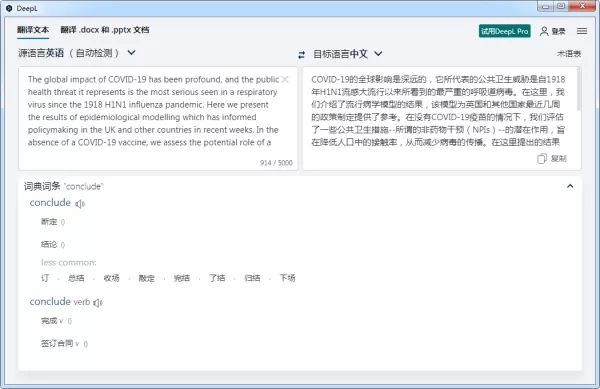
Task: Click the 登录 login text
Action: (x=558, y=31)
